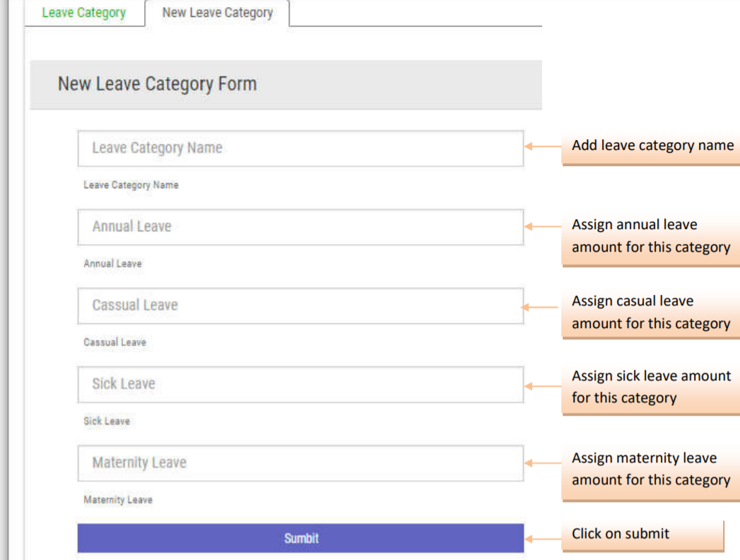Select the Sick Leave input field
740x560 pixels.
point(300,384)
